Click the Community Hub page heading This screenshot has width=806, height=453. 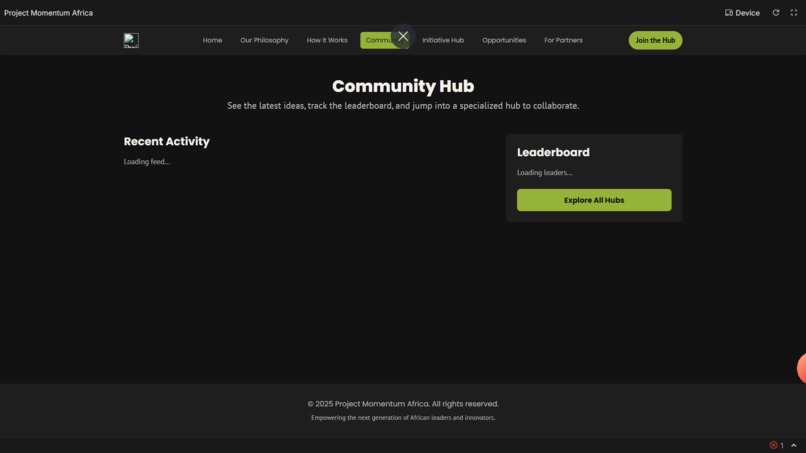click(x=403, y=86)
